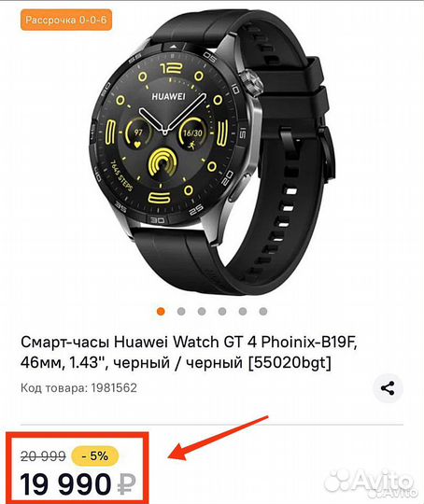Switch to the fifth gallery image dot
Screen dimensions: 424x504
pyautogui.click(x=243, y=311)
